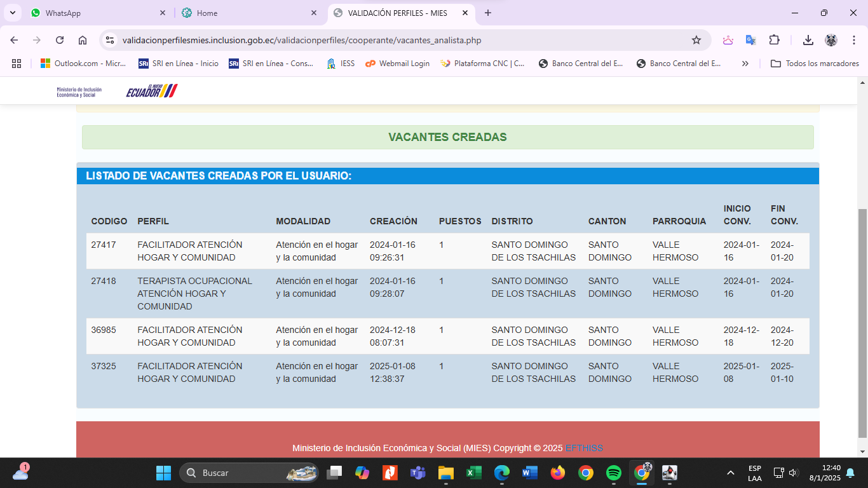This screenshot has height=488, width=868.
Task: Open the Google apps grid icon
Action: 17,64
